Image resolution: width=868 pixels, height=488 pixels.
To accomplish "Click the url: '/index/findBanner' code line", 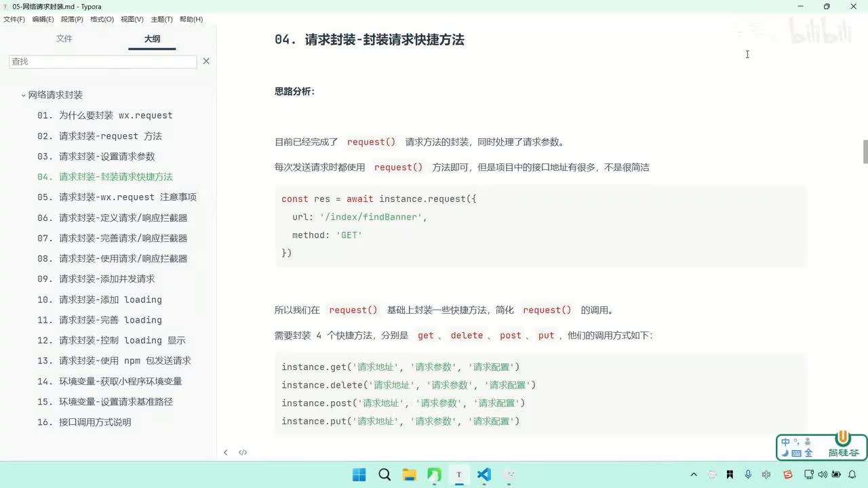I will pyautogui.click(x=359, y=217).
